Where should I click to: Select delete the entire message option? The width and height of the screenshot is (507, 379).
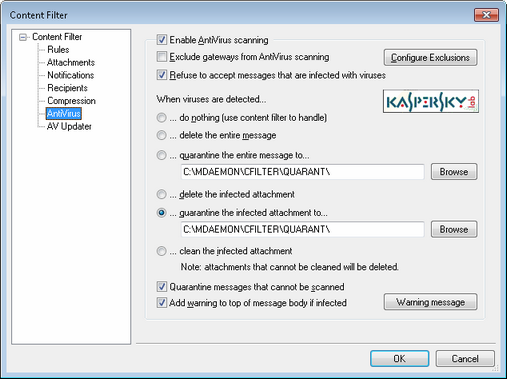162,135
